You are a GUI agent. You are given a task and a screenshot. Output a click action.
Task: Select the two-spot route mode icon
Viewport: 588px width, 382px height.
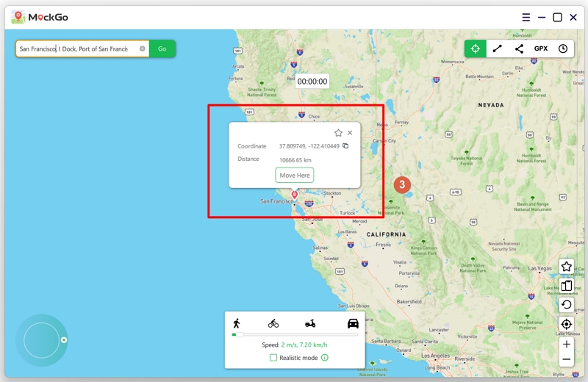tap(498, 48)
